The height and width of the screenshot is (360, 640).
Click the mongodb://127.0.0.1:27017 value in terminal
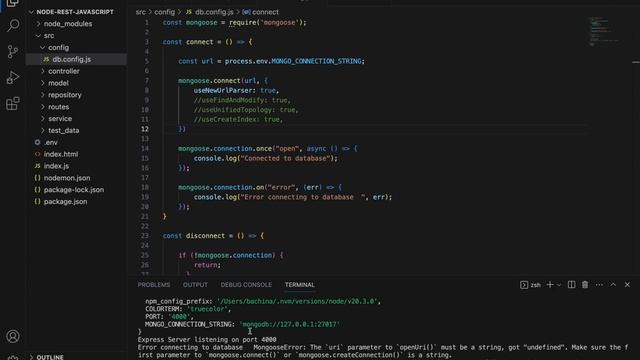click(x=290, y=324)
